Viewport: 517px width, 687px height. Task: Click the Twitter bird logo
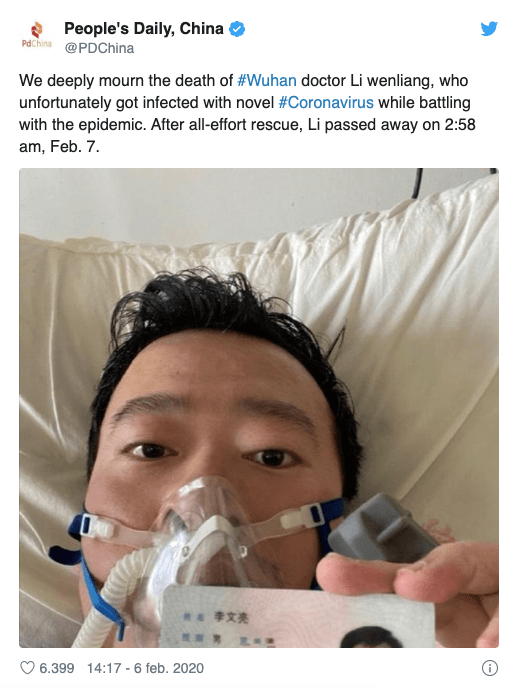click(x=489, y=29)
